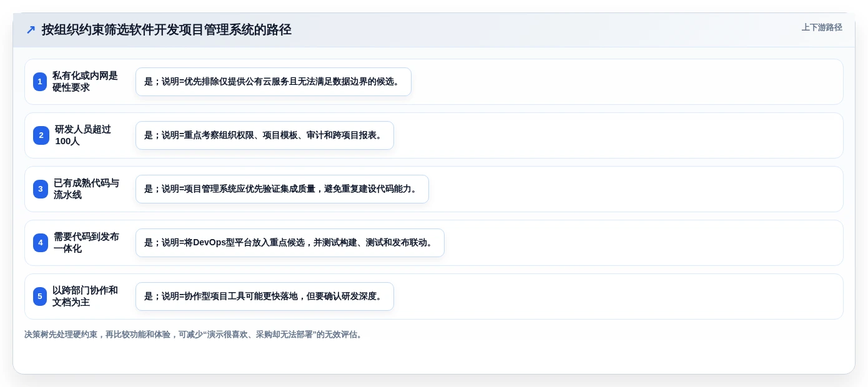Click the heading 按组织约束筛选软件开发项目管理系统的路径
Screen dimensions: 868x387
click(x=167, y=30)
